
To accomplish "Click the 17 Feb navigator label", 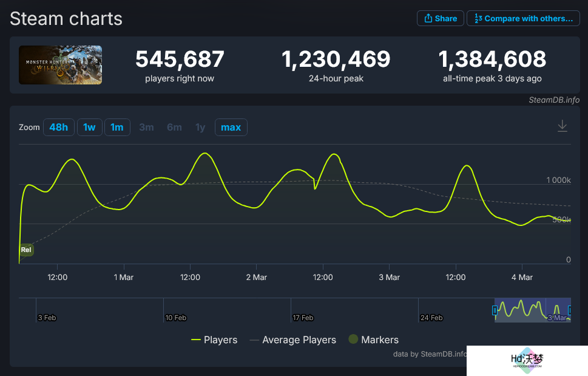I will 303,318.
